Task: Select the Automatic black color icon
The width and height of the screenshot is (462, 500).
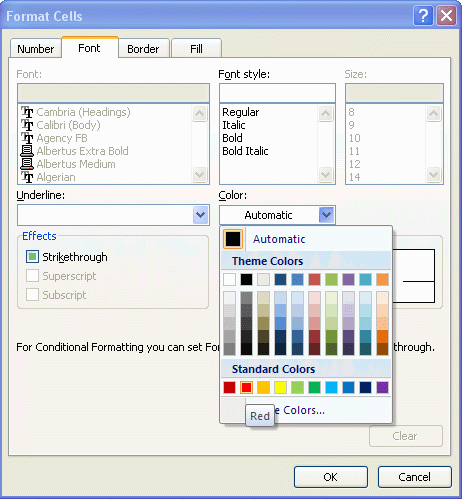Action: point(233,239)
